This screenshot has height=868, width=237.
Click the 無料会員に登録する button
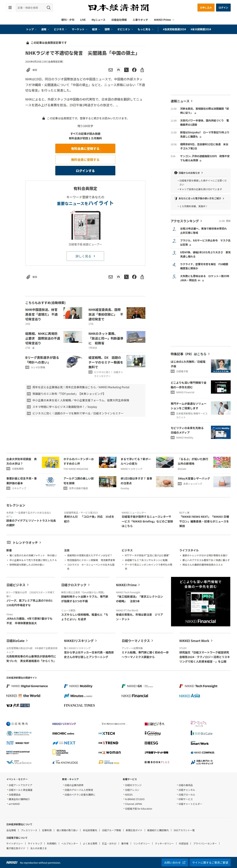tap(85, 160)
